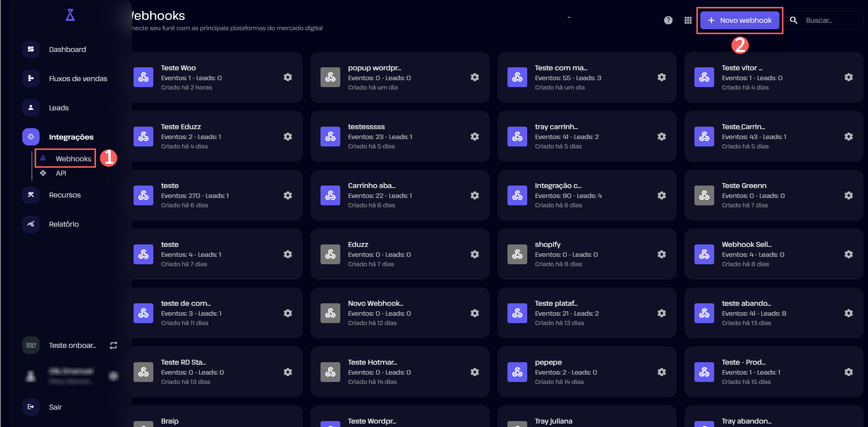
Task: Click the search magnifier icon
Action: [x=794, y=20]
